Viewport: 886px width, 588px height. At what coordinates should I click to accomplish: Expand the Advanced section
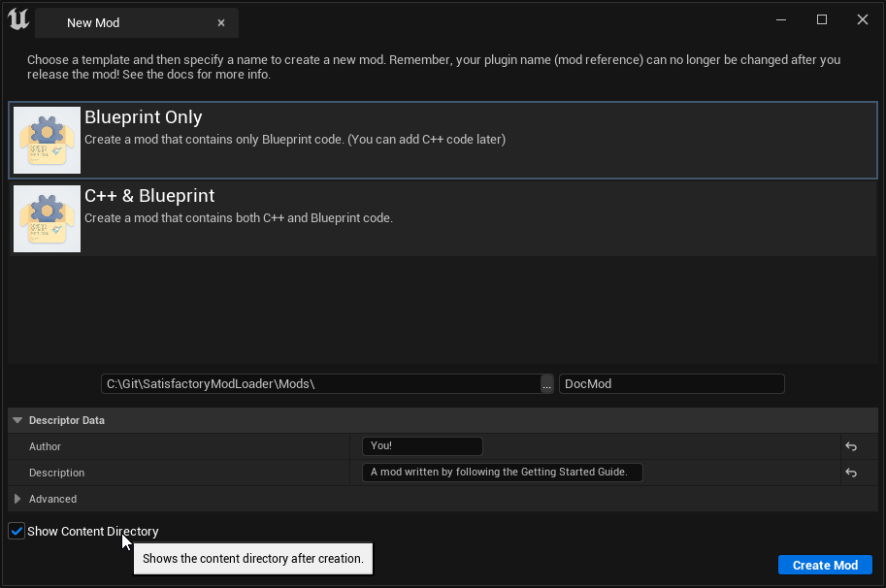pos(17,499)
